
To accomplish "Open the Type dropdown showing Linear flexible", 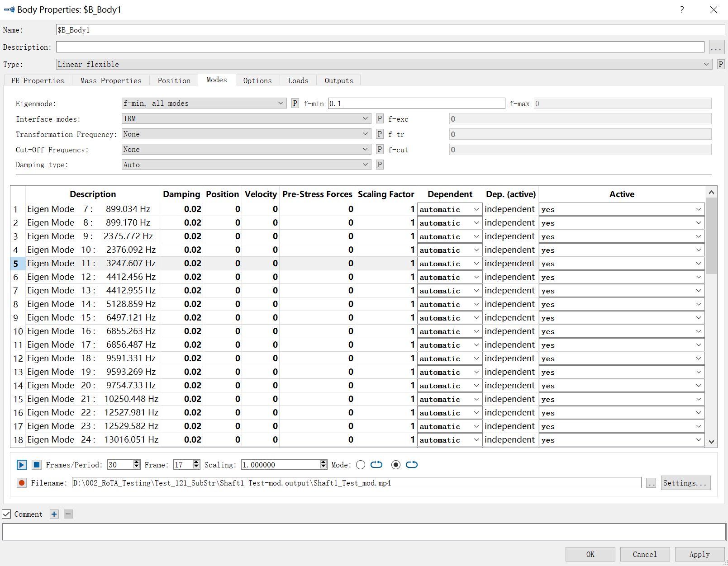I will click(384, 64).
